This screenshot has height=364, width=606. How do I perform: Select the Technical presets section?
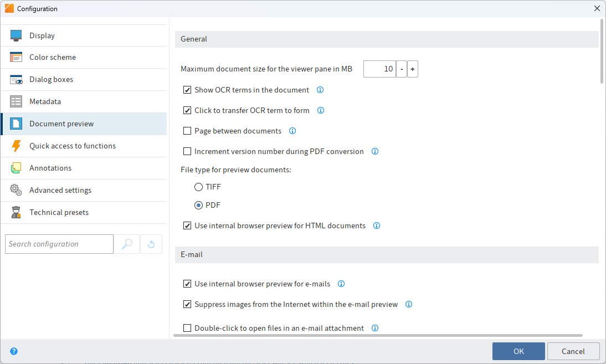[x=16, y=212]
